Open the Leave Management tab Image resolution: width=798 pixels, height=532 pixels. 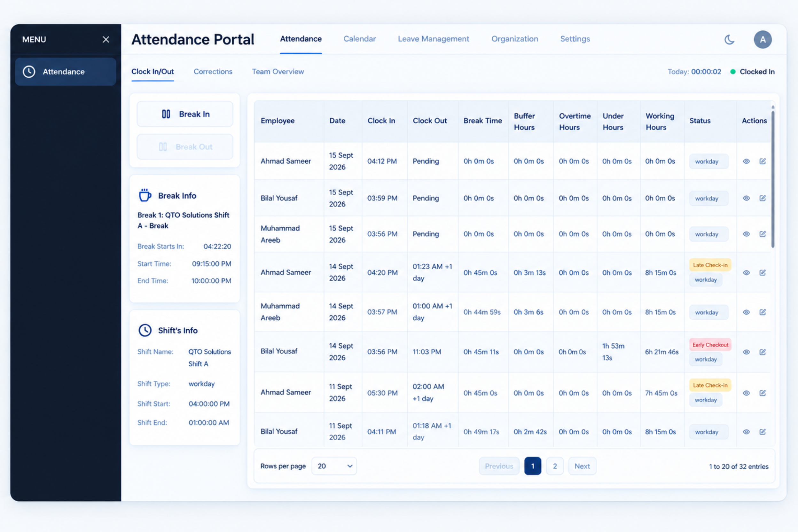click(x=433, y=39)
